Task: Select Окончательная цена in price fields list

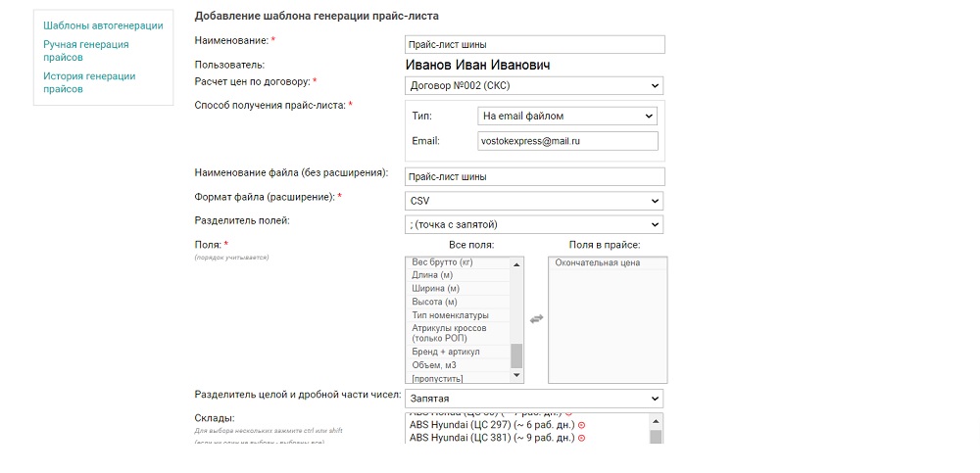Action: coord(608,263)
